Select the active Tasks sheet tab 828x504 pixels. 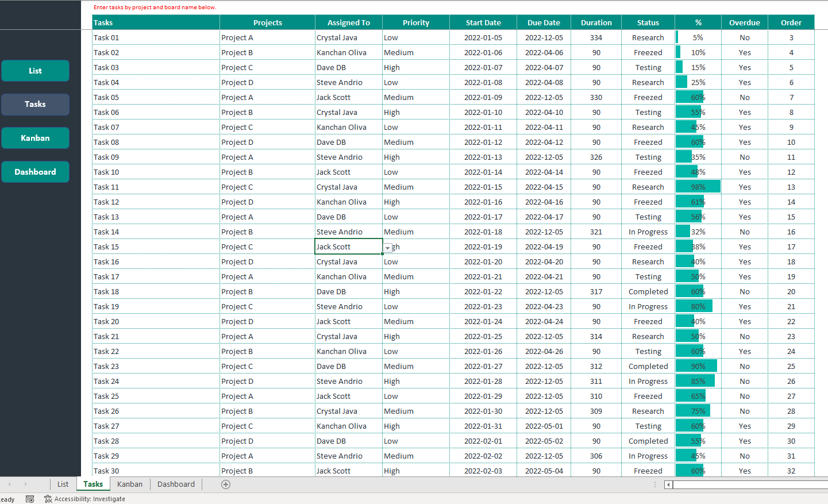(93, 484)
